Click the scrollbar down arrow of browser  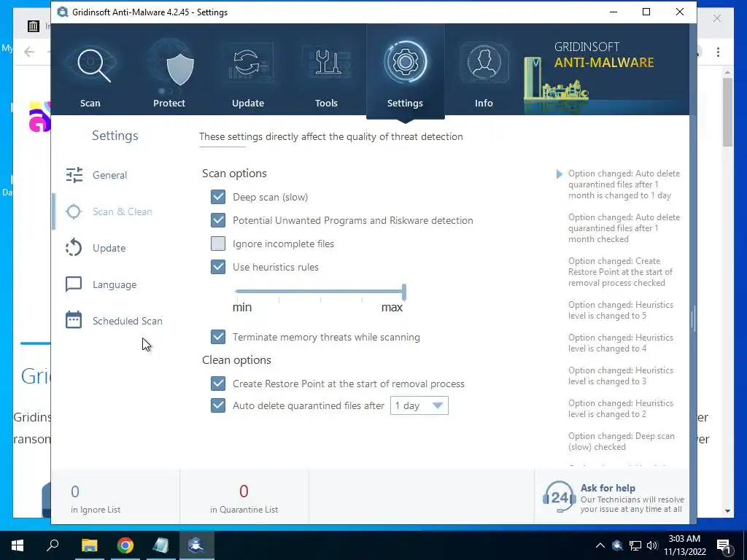tap(727, 511)
